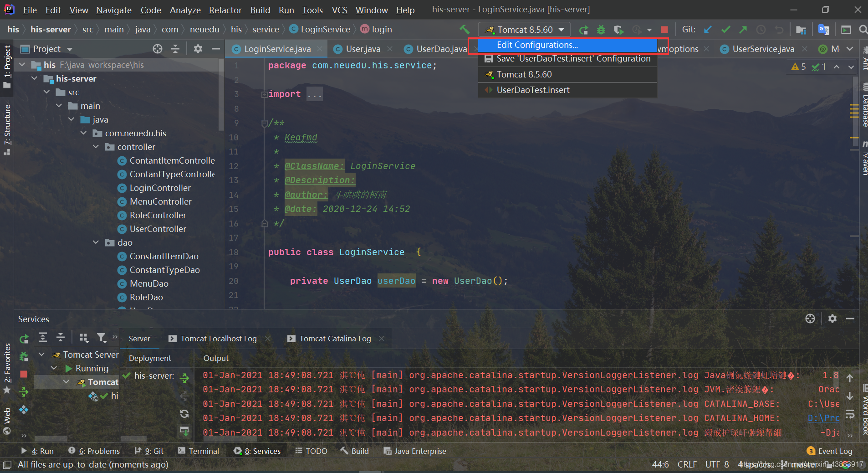Toggle the Structure tool window sidebar button
868x473 pixels.
point(7,130)
